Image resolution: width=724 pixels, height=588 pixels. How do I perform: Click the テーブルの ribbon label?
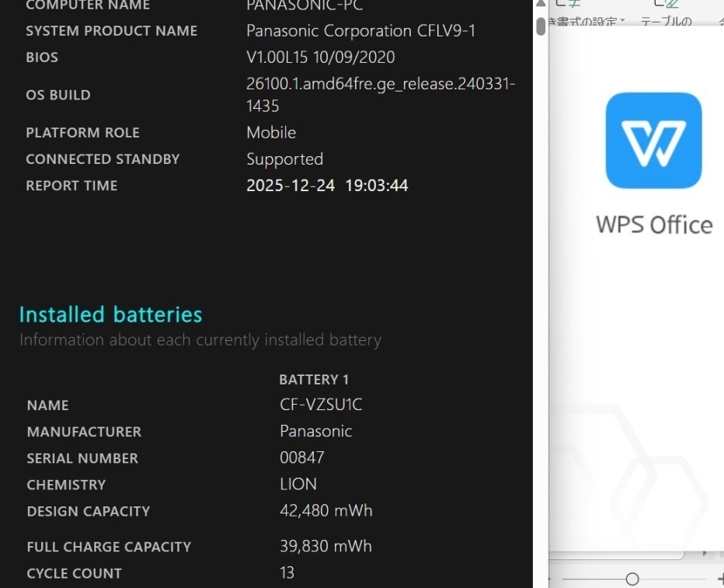[666, 21]
